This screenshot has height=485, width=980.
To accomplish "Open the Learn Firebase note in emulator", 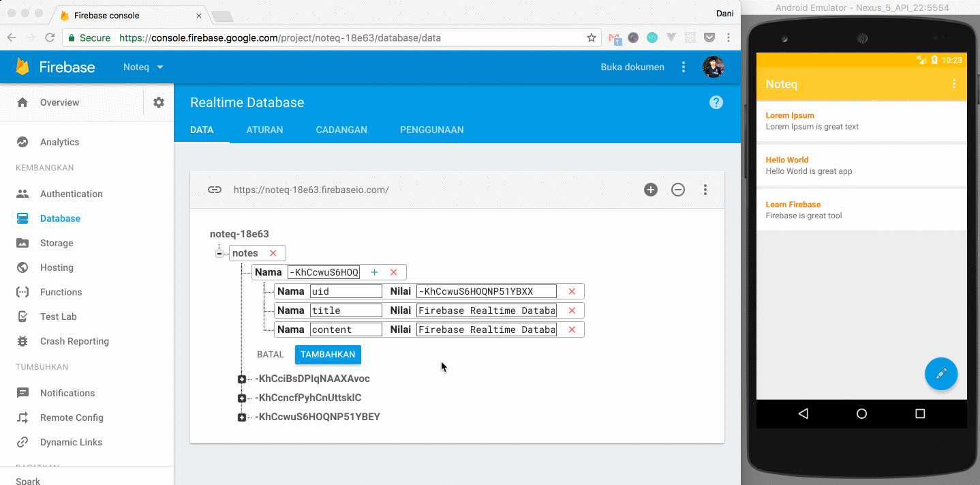I will pos(861,210).
